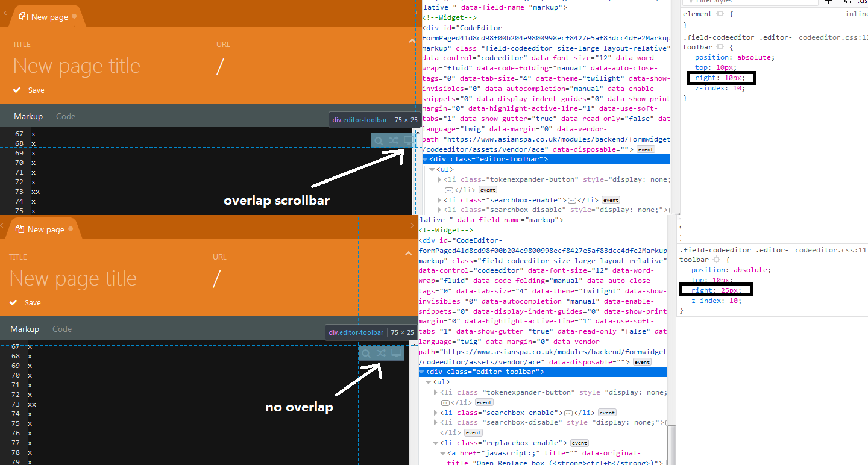Select the magnifier search icon in the editor toolbar

378,140
